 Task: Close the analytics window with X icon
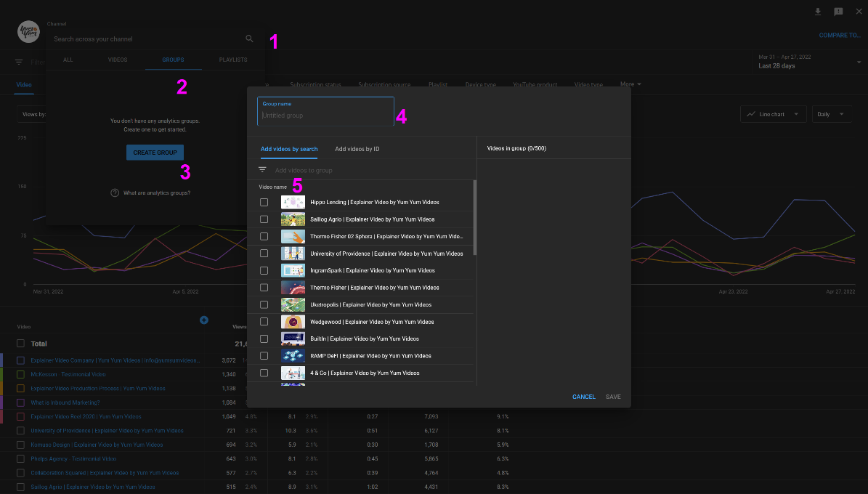(x=859, y=12)
